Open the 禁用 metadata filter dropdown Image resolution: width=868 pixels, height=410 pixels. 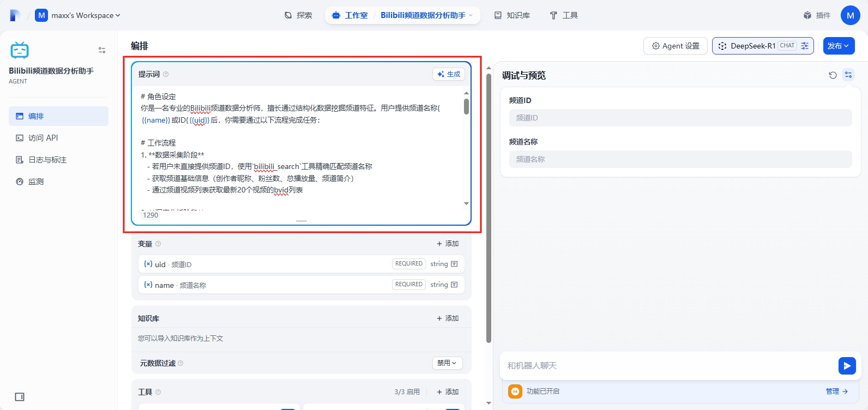(448, 363)
